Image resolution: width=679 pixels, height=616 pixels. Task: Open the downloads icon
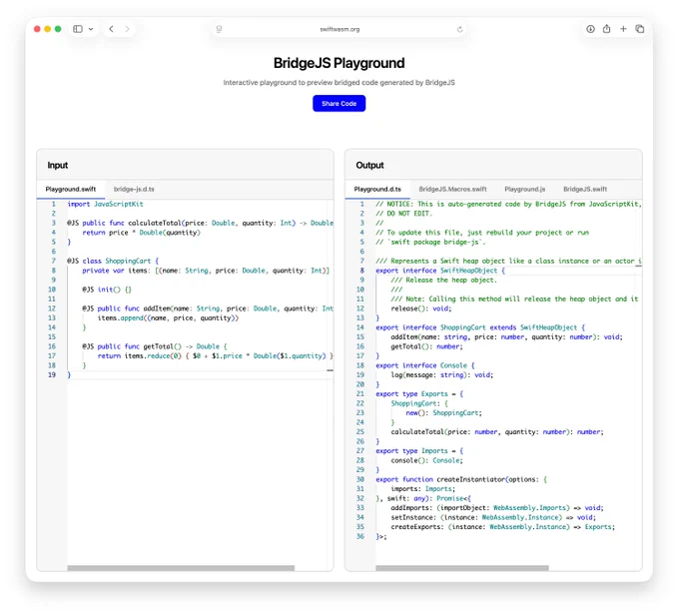coord(590,29)
